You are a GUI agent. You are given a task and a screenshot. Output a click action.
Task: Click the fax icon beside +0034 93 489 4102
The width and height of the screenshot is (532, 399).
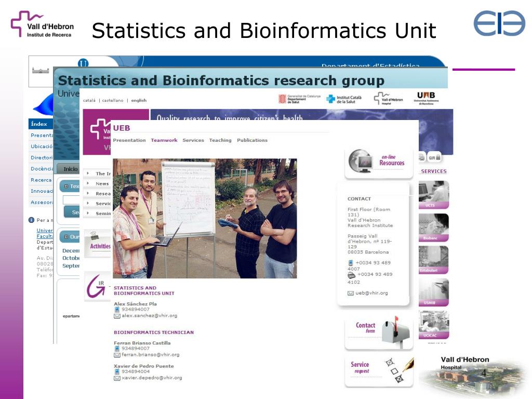[352, 275]
